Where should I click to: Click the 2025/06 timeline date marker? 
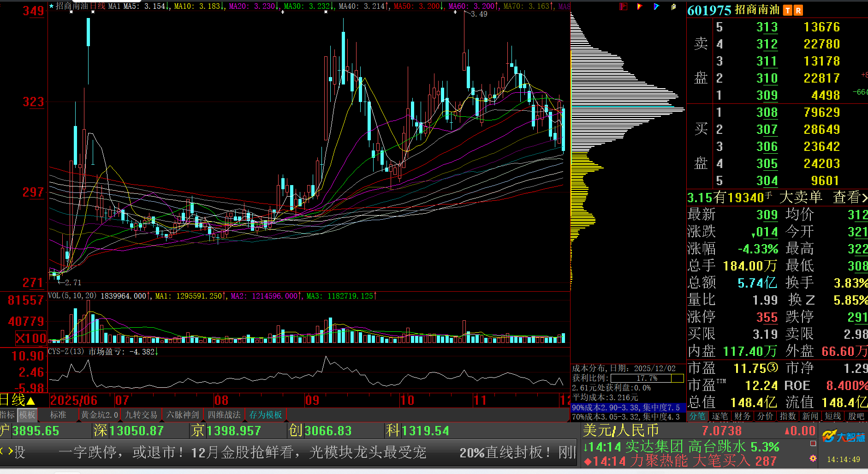(73, 400)
